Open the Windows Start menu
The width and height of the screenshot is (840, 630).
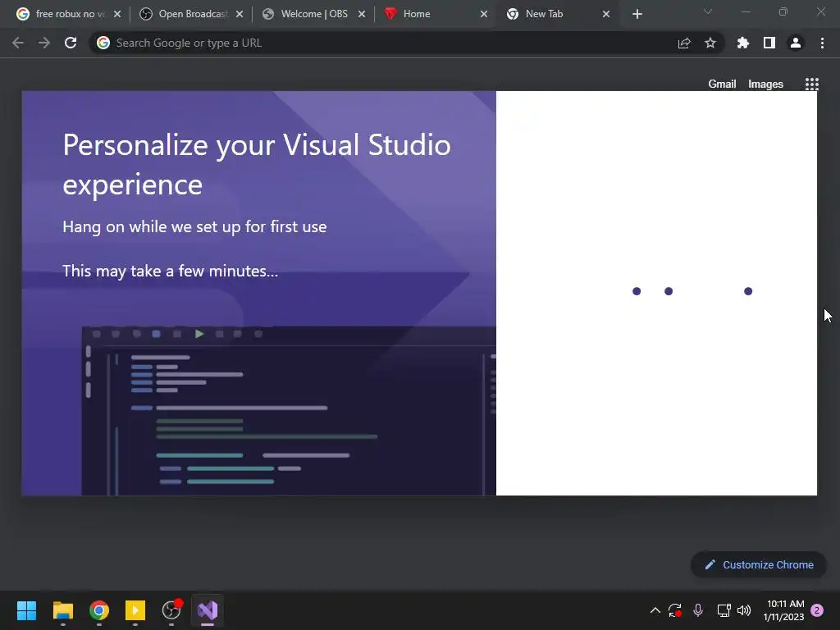(26, 610)
